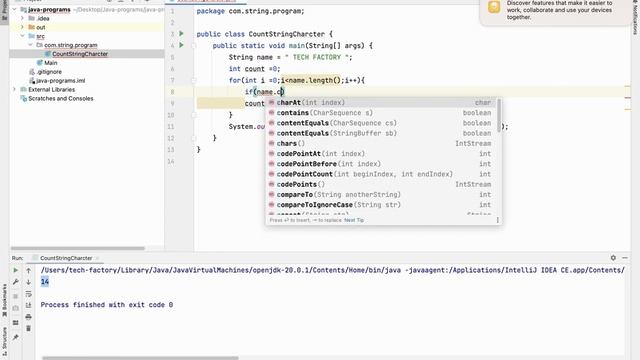Expand the out folder
This screenshot has height=360, width=640.
[22, 27]
